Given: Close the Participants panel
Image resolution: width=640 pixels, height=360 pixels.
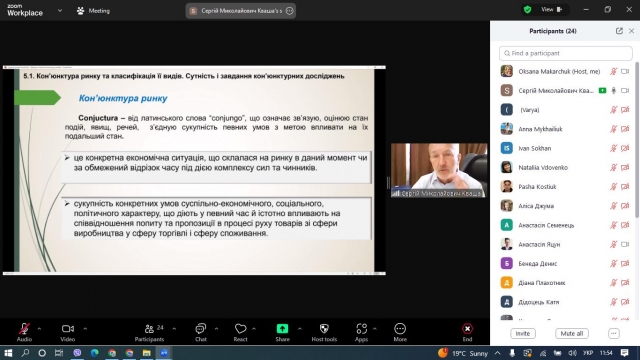Looking at the screenshot, I should (631, 31).
